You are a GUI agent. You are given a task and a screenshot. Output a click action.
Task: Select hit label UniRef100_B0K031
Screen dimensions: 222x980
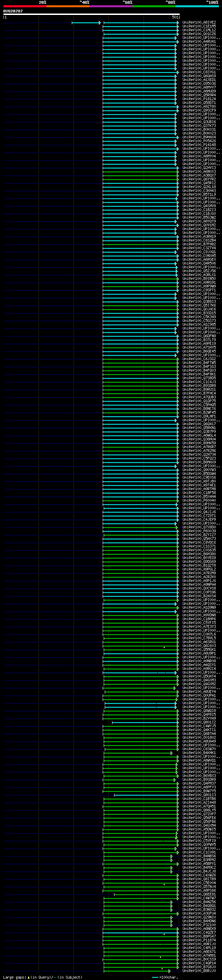(199, 129)
